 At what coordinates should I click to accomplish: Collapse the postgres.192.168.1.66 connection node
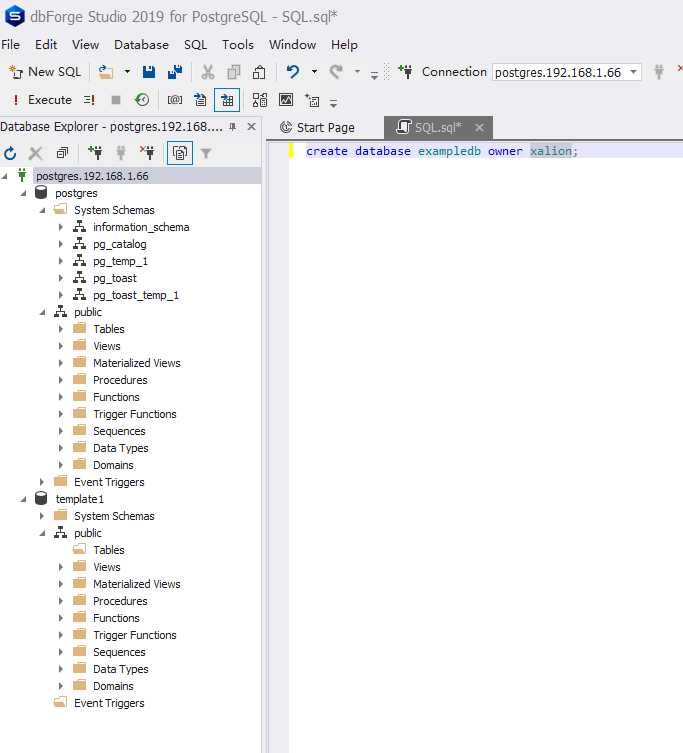point(5,176)
